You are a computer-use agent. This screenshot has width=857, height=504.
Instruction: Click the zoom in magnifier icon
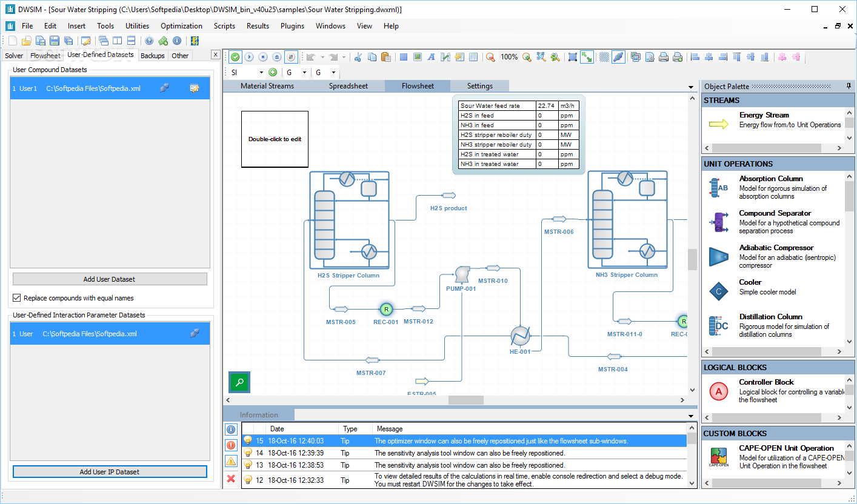(x=527, y=57)
